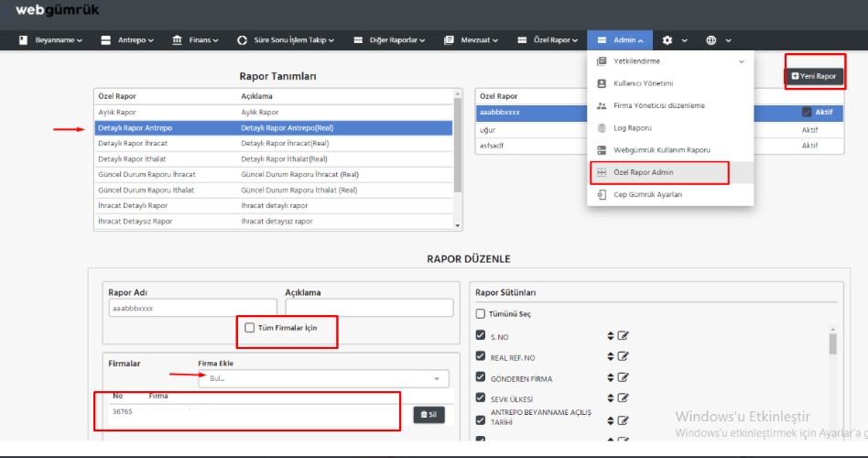Expand the Yetkilendirme submenu

pos(670,61)
